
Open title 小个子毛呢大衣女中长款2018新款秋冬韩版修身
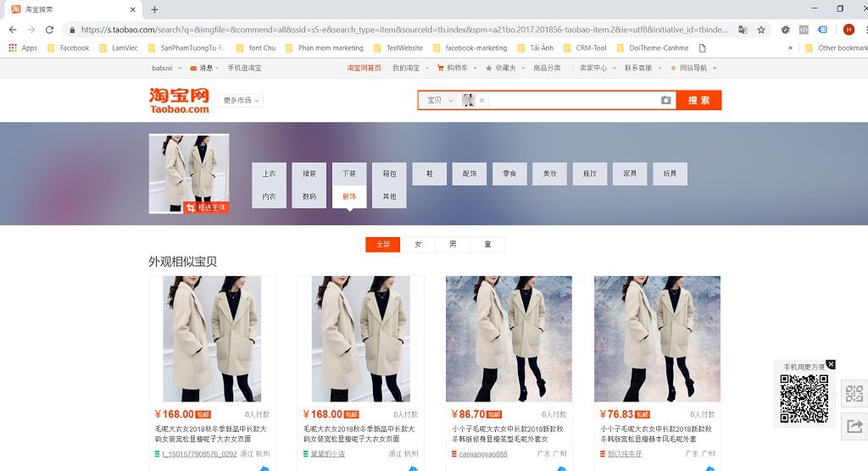507,434
